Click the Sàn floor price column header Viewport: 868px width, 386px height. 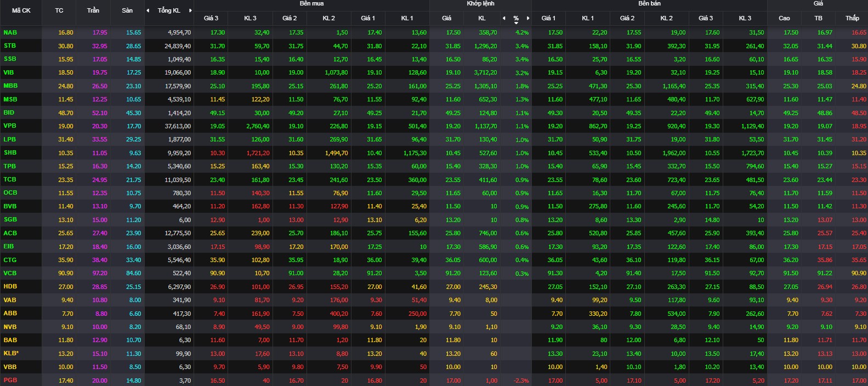point(127,10)
